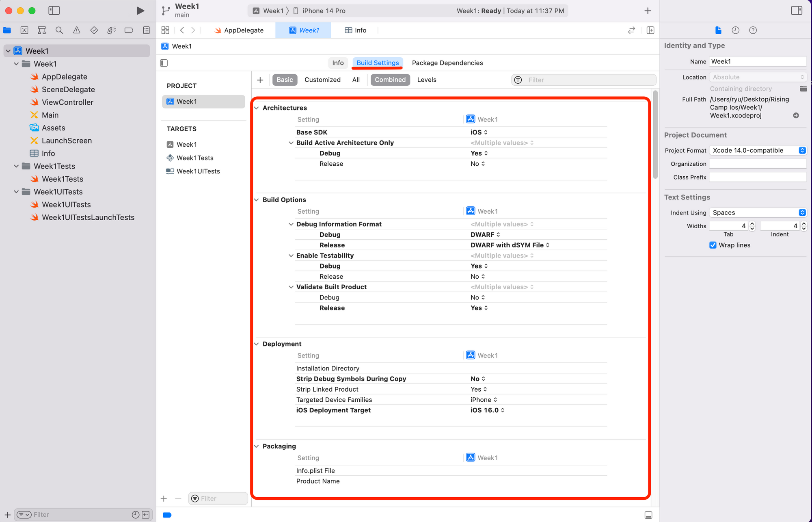Image resolution: width=812 pixels, height=522 pixels.
Task: Switch to Combined view
Action: (390, 80)
